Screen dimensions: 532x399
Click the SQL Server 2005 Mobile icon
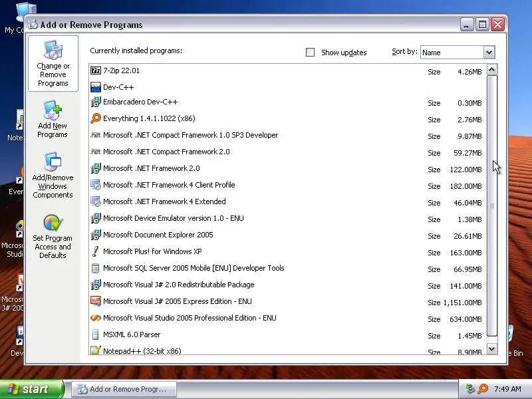(96, 268)
